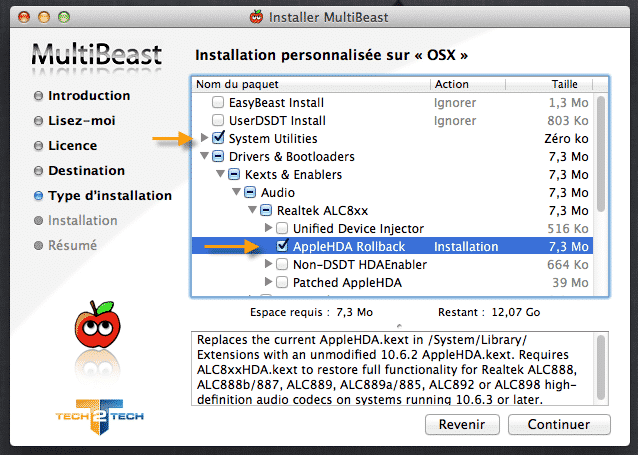The height and width of the screenshot is (455, 638).
Task: Click the MultiBeast icon in title bar
Action: click(256, 16)
